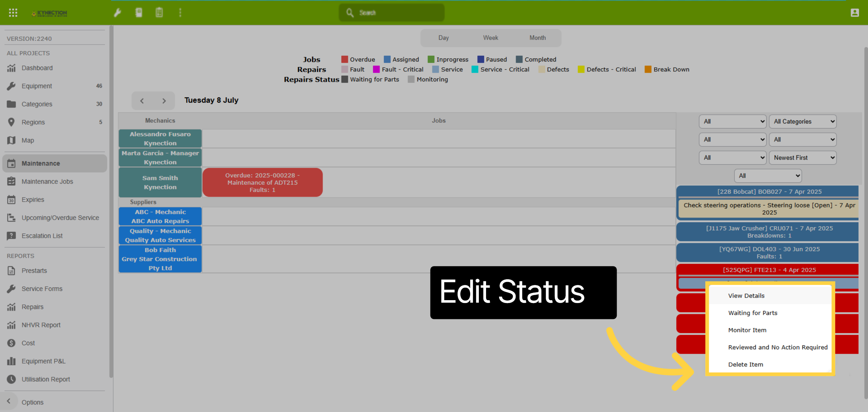The width and height of the screenshot is (868, 412).
Task: Open the second-row left All dropdown
Action: [x=733, y=140]
